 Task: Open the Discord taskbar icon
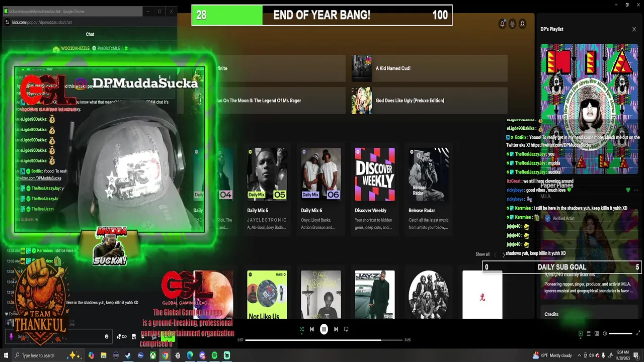pos(202,355)
